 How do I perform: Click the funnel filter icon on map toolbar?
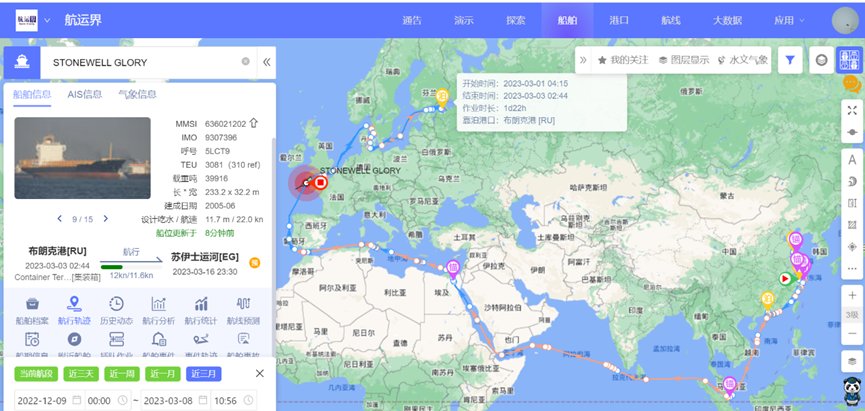790,60
